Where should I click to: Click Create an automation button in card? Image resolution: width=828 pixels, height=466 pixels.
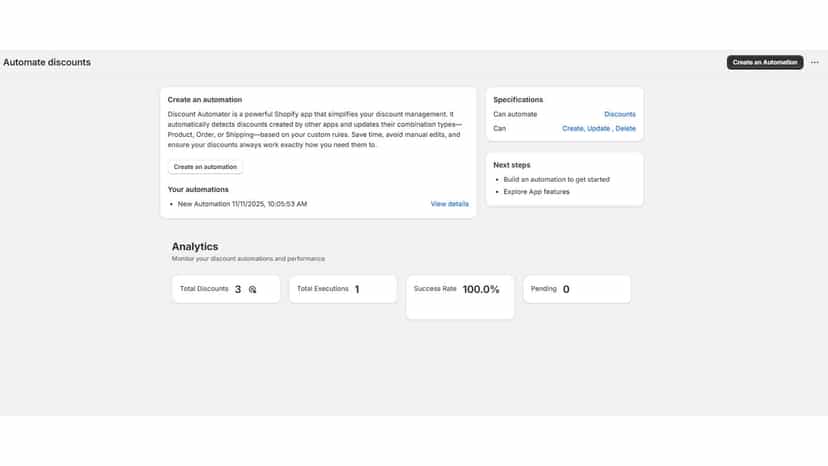point(205,167)
